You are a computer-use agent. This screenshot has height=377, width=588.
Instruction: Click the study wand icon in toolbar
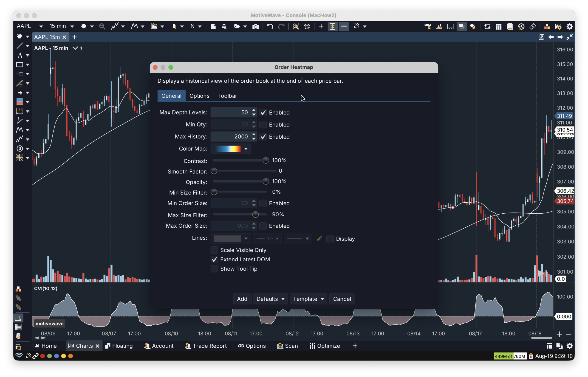tap(295, 26)
